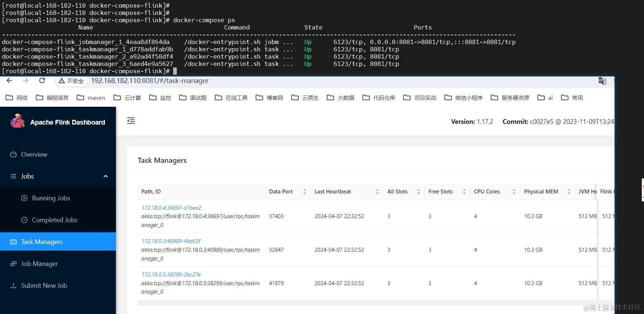Image resolution: width=644 pixels, height=314 pixels.
Task: Click the Jobs list icon in sidebar
Action: 13,176
